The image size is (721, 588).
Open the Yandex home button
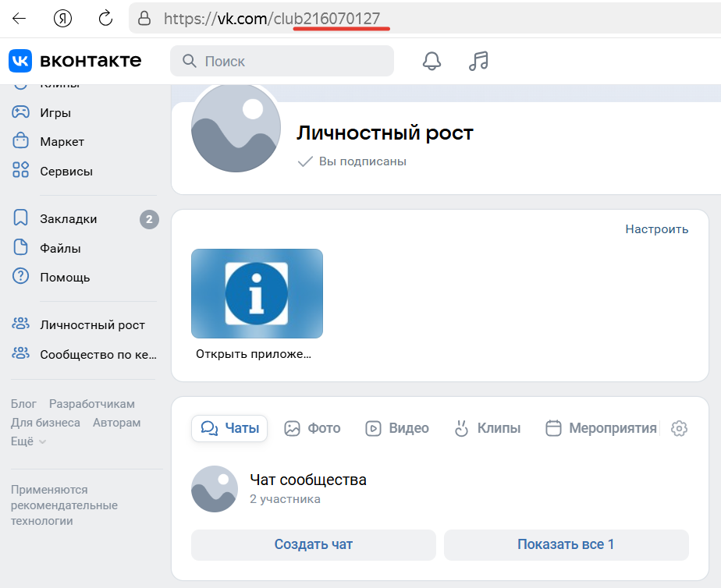pyautogui.click(x=62, y=19)
